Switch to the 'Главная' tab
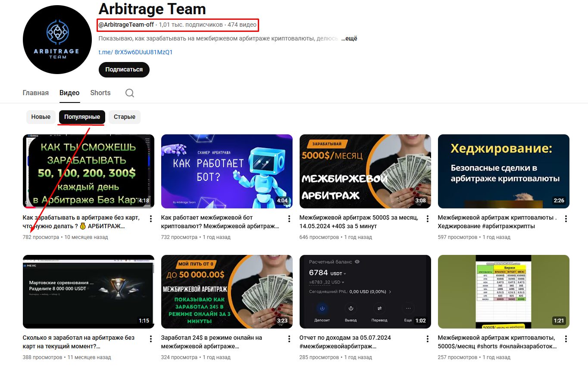The width and height of the screenshot is (588, 369). [x=35, y=93]
